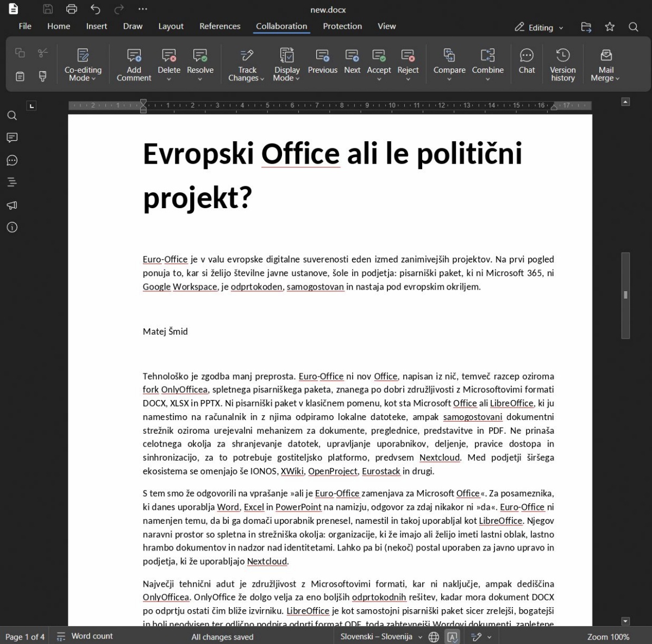
Task: Expand the Reject changes dropdown
Action: 408,79
